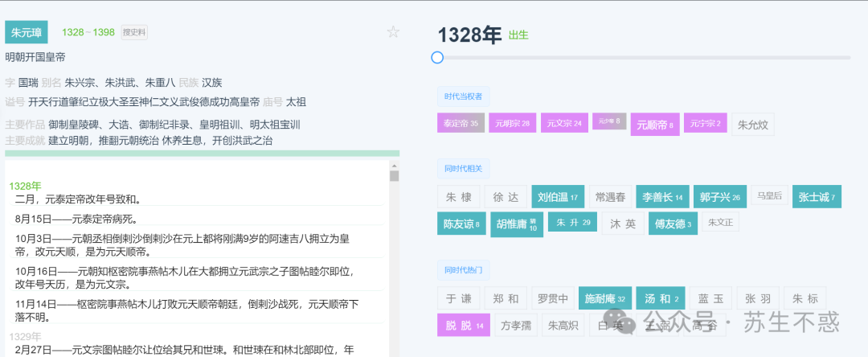Click the 搜史料 button
Screen dimensions: 868x357
(134, 32)
